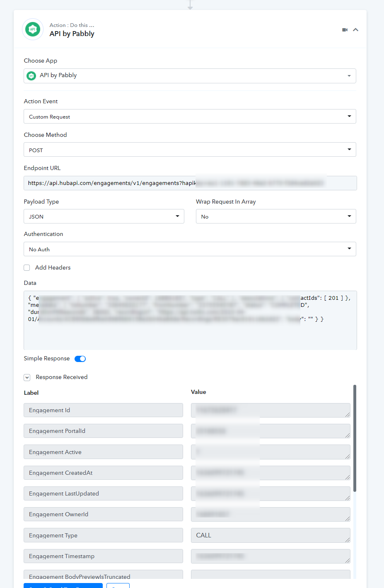Open the Action Event Custom Request dropdown
Image resolution: width=384 pixels, height=588 pixels.
pyautogui.click(x=190, y=117)
